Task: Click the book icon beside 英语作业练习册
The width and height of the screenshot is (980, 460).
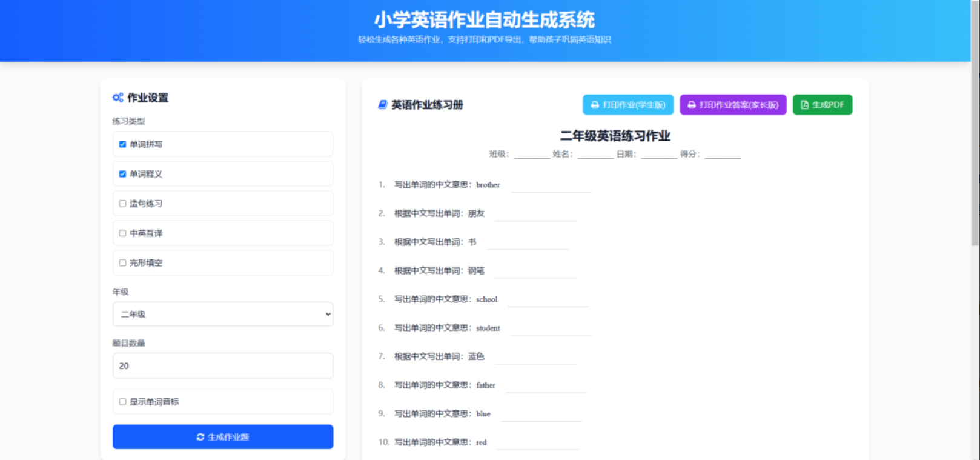Action: 382,105
